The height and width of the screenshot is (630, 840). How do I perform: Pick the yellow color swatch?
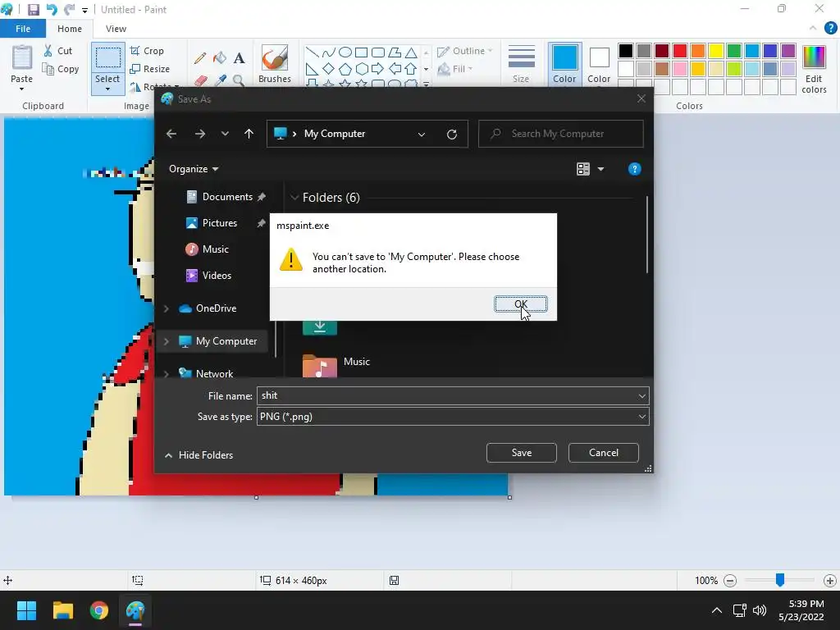click(x=715, y=51)
